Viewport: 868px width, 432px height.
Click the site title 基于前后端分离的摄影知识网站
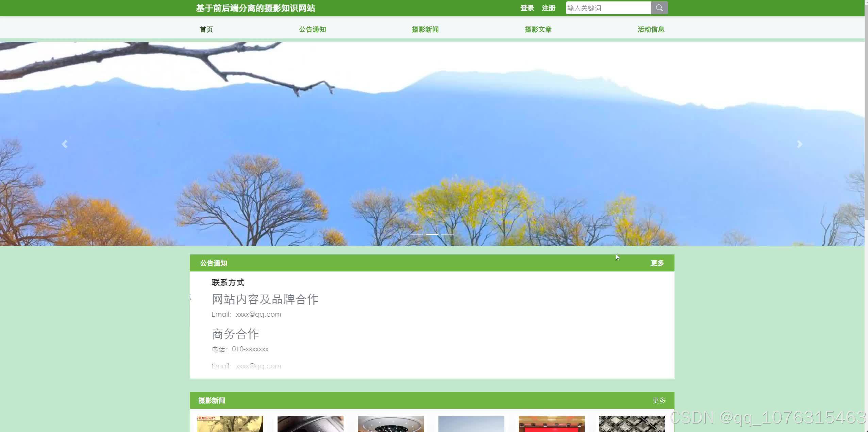click(255, 7)
